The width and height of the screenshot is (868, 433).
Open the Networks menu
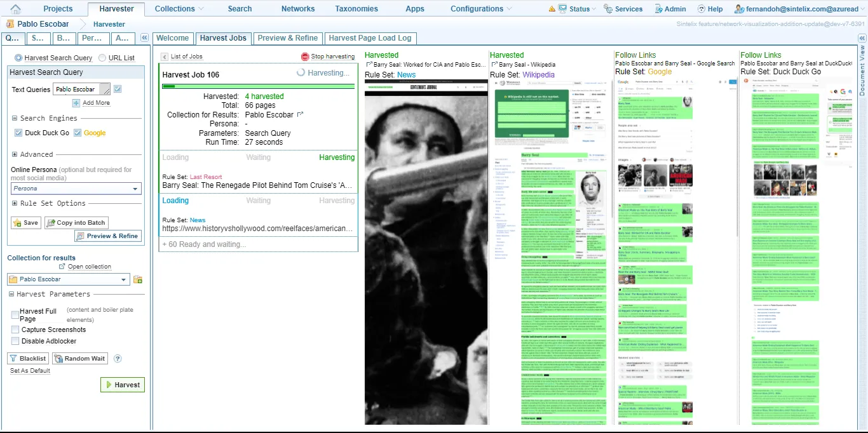coord(298,9)
